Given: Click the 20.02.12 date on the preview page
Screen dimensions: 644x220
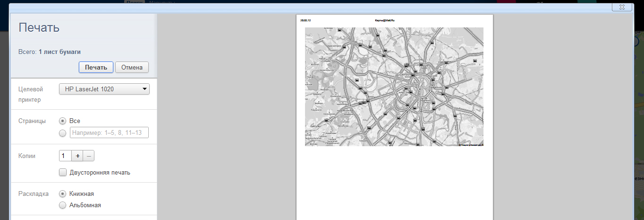Looking at the screenshot, I should click(x=305, y=20).
